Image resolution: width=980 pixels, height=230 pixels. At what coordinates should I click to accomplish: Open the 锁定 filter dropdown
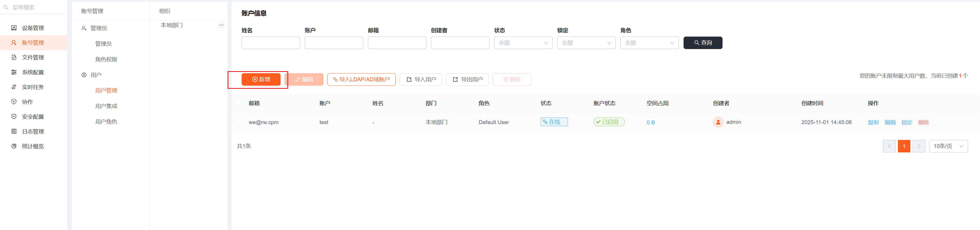coord(586,43)
